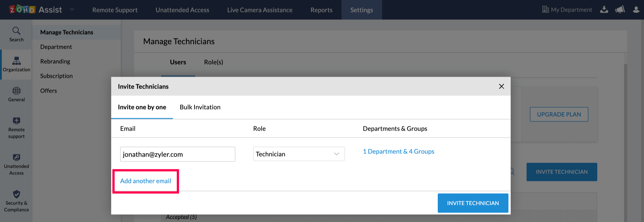Click Add another email link

point(145,181)
